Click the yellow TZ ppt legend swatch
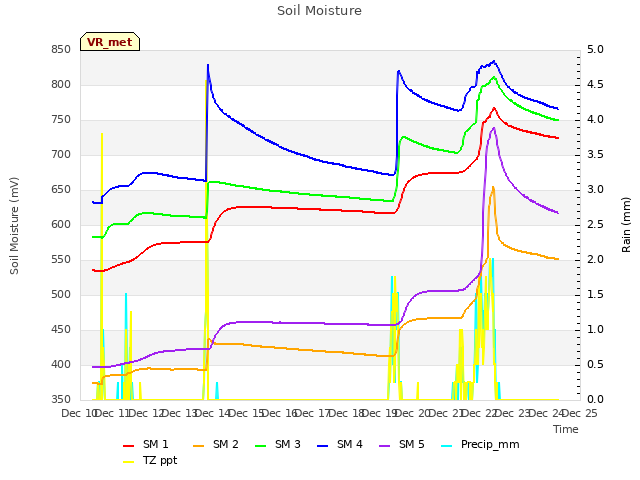 [x=129, y=462]
